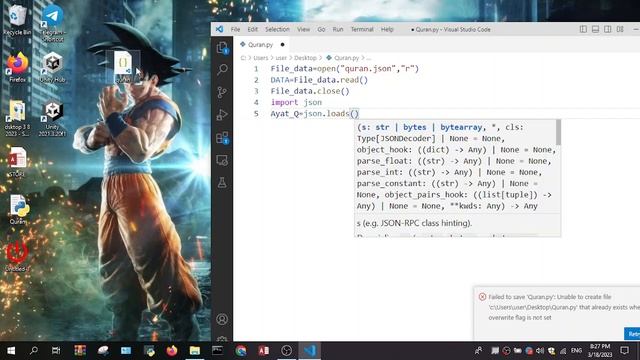Open Unity 2021 desktop shortcut
Viewport: 640px width, 360px height.
pos(53,119)
